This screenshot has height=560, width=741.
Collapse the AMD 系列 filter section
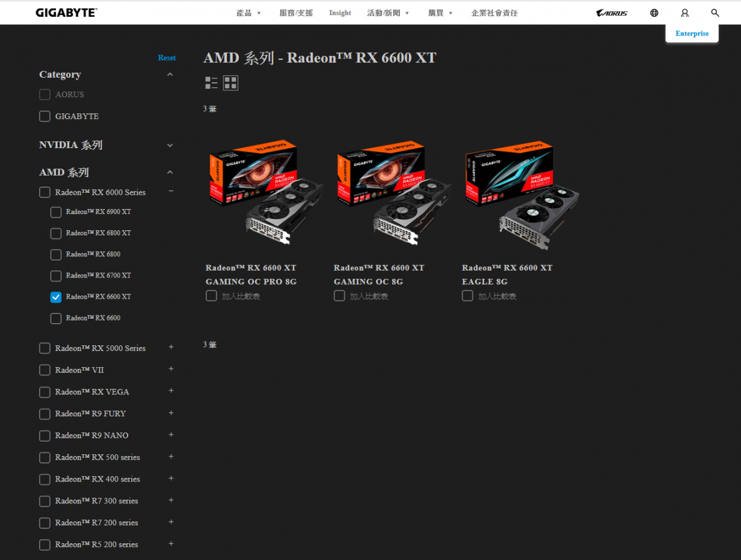[170, 172]
